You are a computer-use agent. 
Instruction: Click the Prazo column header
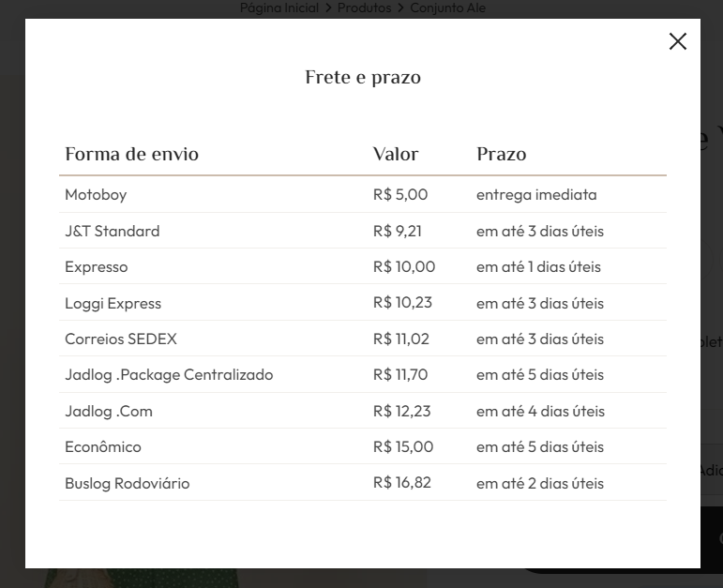(x=501, y=154)
